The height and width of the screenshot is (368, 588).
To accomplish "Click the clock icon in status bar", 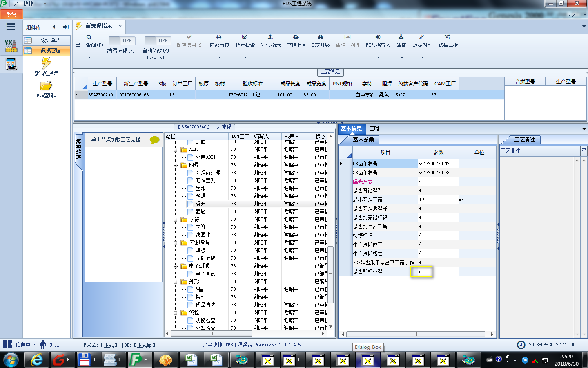I will (521, 345).
